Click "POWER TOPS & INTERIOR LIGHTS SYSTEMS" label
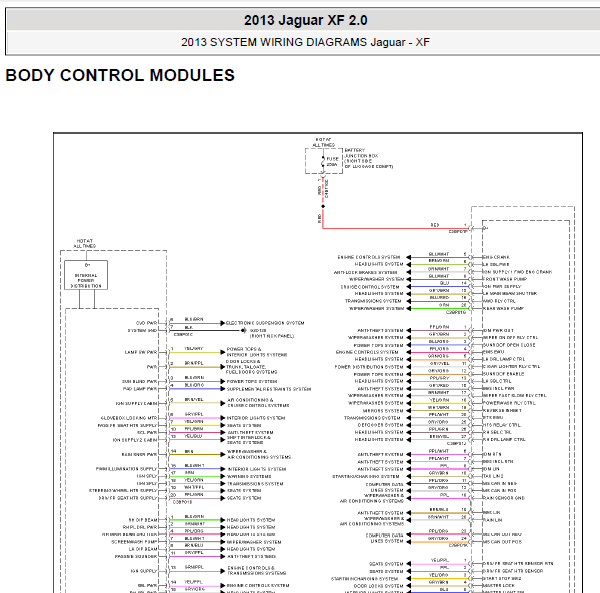 [x=257, y=352]
